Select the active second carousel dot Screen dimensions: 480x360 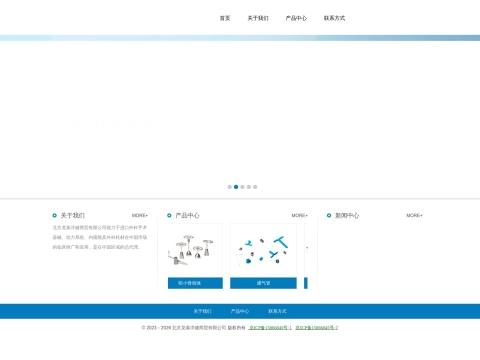(x=236, y=187)
